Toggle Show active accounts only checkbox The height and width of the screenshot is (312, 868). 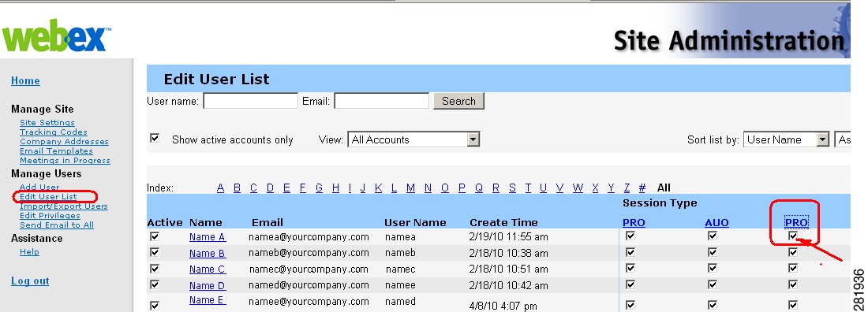[155, 139]
